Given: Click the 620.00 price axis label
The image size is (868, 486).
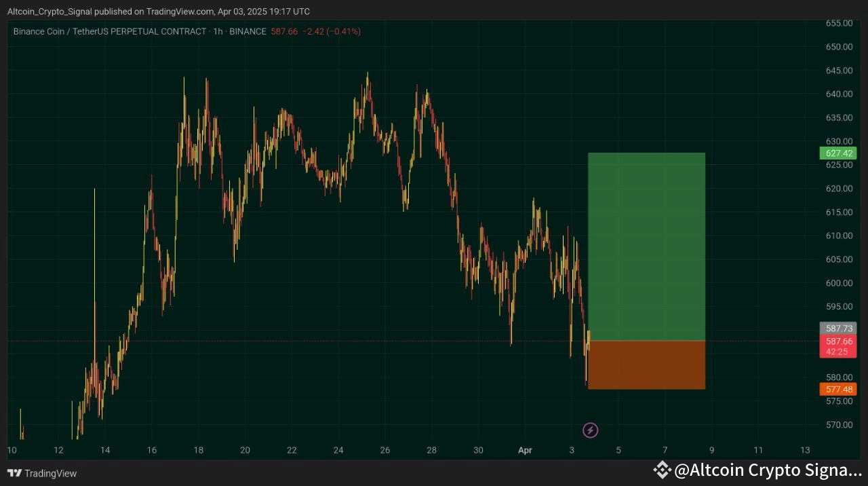Looking at the screenshot, I should point(839,189).
